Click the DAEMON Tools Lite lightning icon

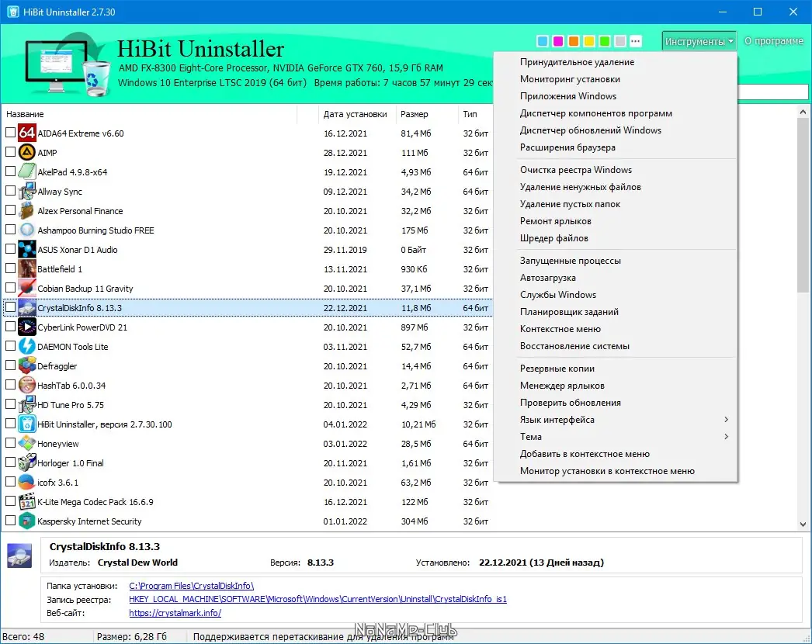point(27,346)
